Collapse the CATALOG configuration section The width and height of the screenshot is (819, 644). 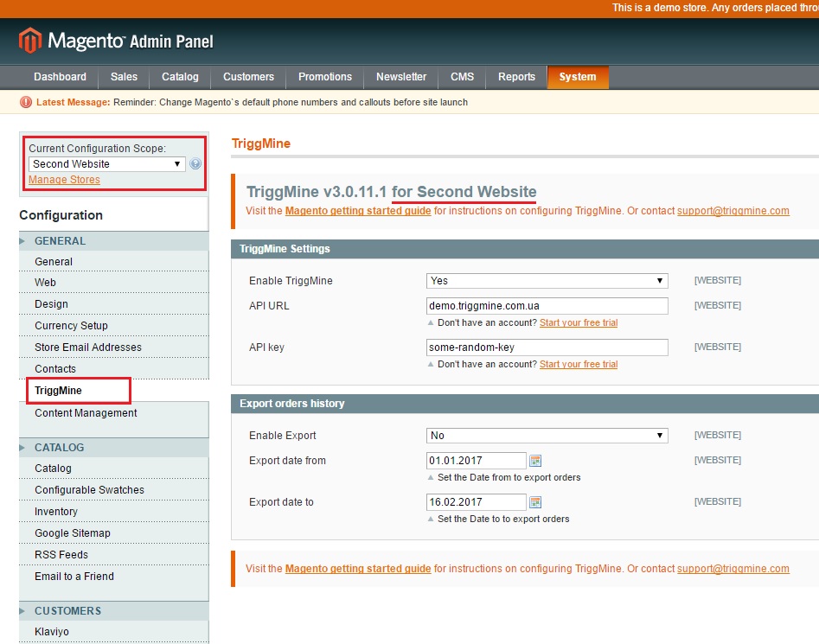point(114,448)
